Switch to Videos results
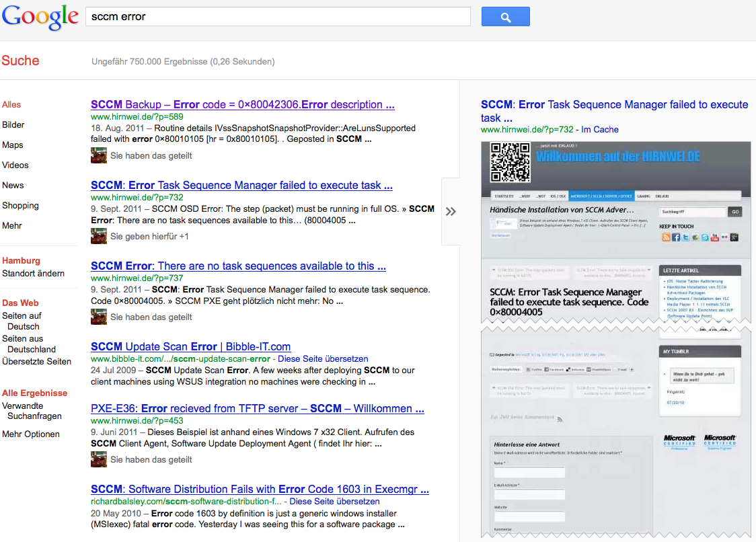Viewport: 756px width, 542px height. point(15,165)
